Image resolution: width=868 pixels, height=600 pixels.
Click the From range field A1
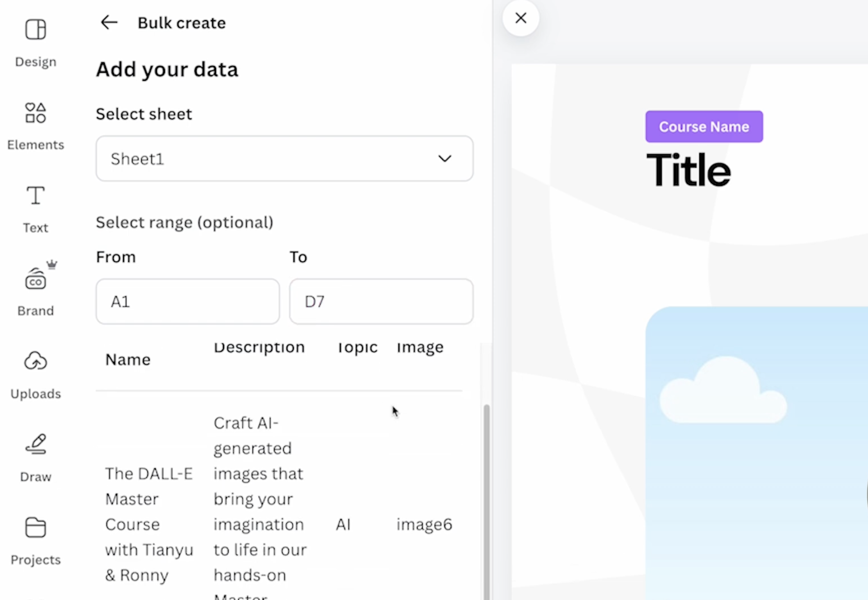188,302
